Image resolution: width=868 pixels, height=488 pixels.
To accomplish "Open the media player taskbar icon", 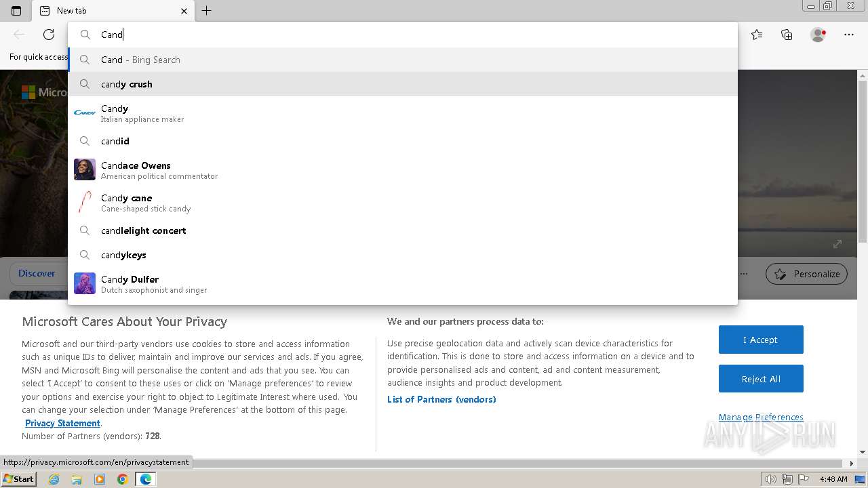I will tap(100, 479).
